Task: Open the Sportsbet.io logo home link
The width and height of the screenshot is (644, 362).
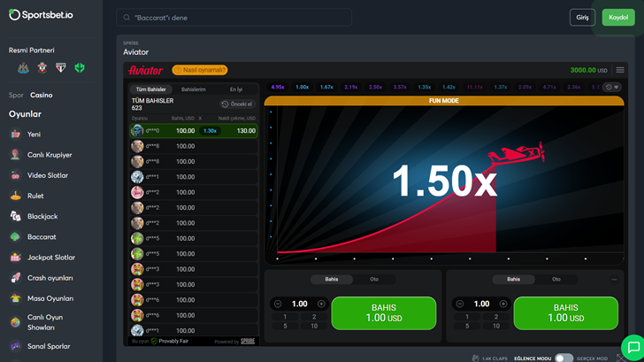Action: [41, 15]
